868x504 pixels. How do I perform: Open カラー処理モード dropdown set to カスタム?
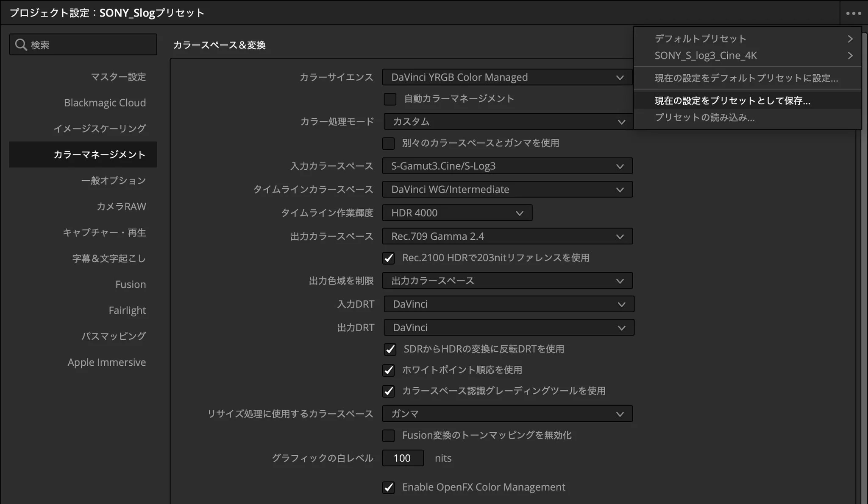pos(508,122)
